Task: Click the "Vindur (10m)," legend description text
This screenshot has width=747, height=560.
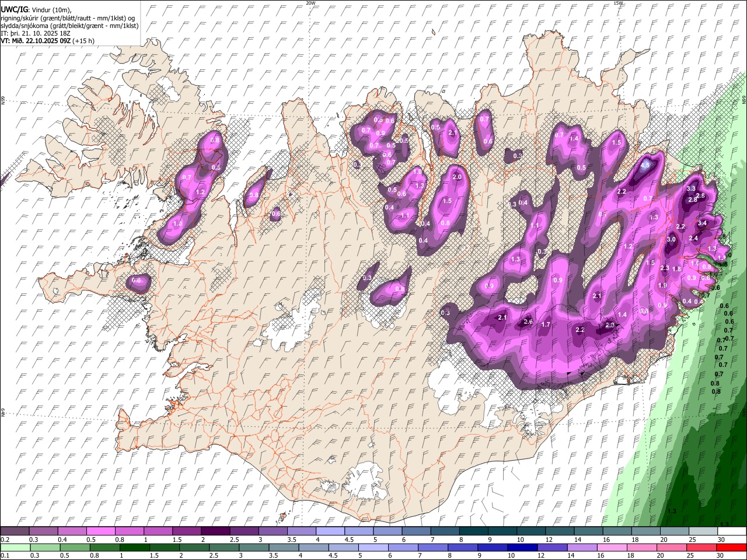Action: pyautogui.click(x=51, y=10)
